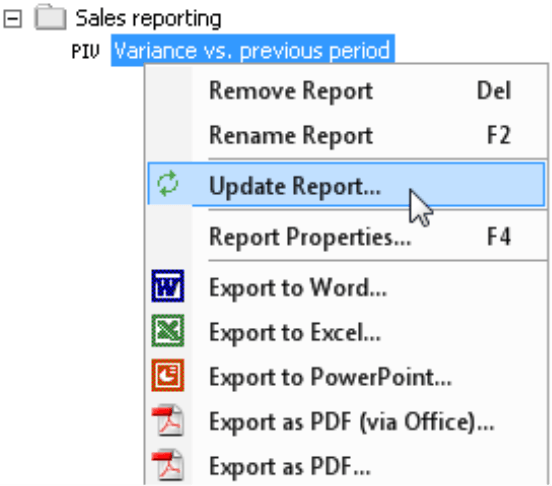
Task: Click the Sales reporting folder icon
Action: [50, 17]
